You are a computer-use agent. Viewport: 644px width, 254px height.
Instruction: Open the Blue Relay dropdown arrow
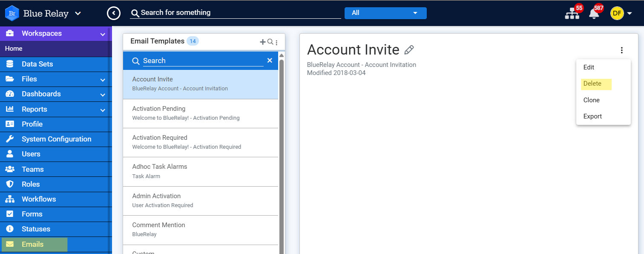pyautogui.click(x=78, y=13)
